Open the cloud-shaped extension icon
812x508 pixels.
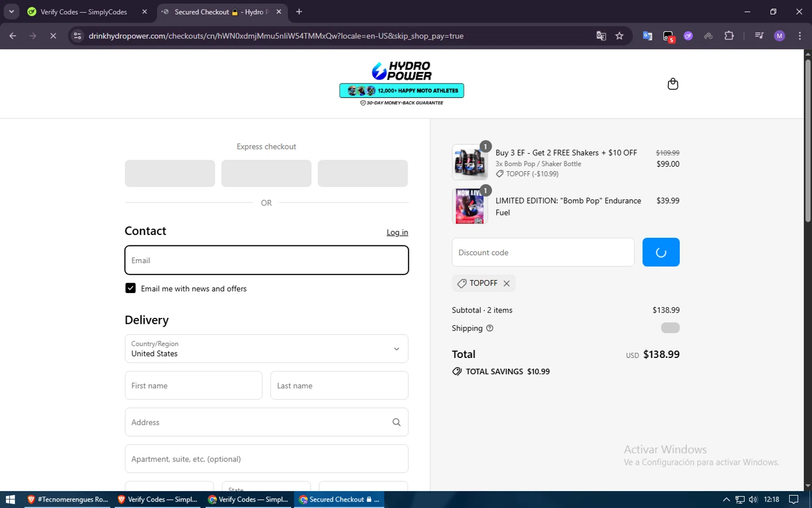[x=708, y=36]
